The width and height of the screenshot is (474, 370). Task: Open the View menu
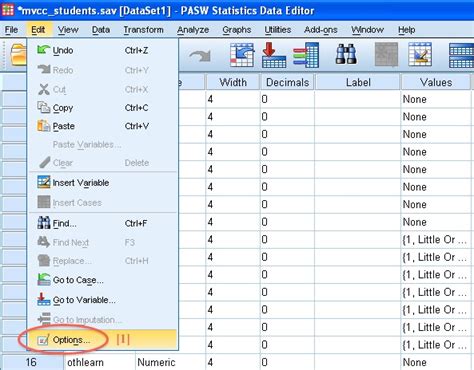[68, 30]
